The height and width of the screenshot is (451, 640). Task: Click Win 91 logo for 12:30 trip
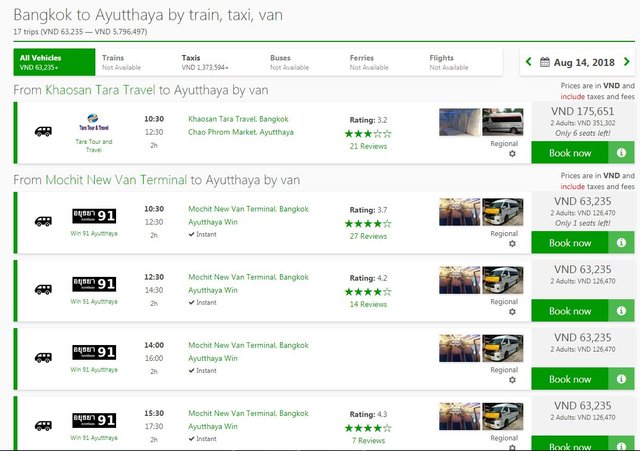click(x=94, y=284)
